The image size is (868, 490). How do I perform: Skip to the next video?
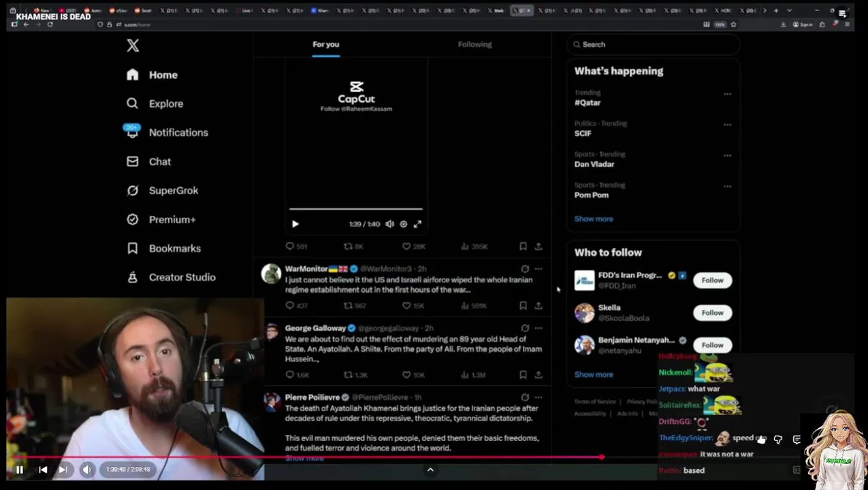[x=63, y=470]
